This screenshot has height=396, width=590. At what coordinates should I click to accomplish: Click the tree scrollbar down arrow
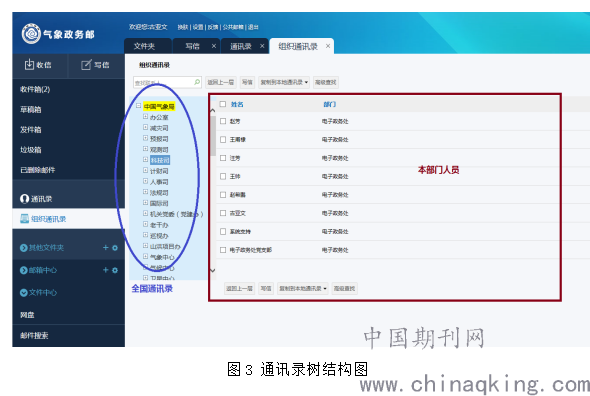[x=213, y=270]
